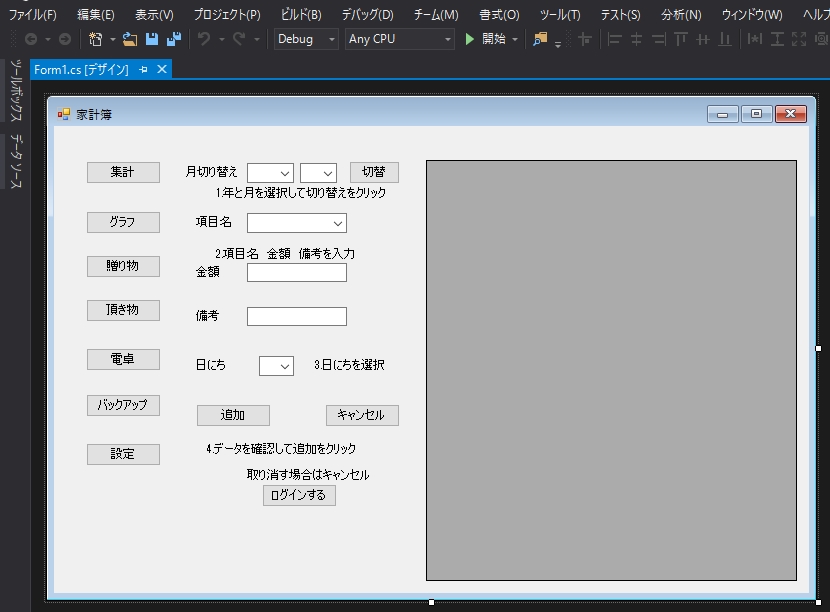Click the green Start (開始) play icon
Image resolution: width=830 pixels, height=612 pixels.
470,39
